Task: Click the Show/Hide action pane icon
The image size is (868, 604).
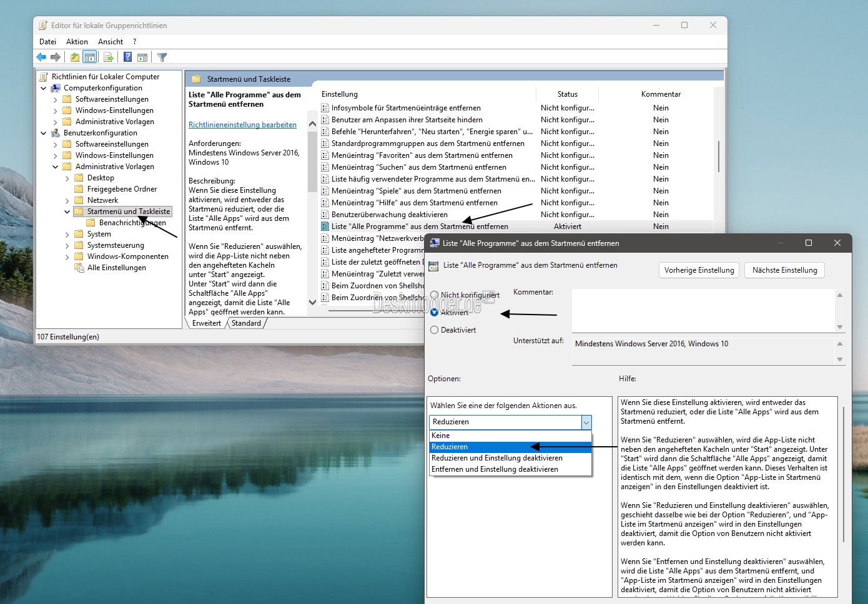Action: tap(142, 57)
